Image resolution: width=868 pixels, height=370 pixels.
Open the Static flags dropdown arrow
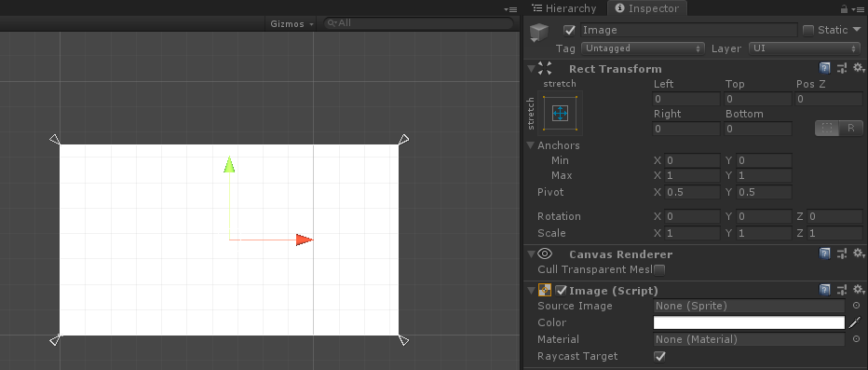858,30
